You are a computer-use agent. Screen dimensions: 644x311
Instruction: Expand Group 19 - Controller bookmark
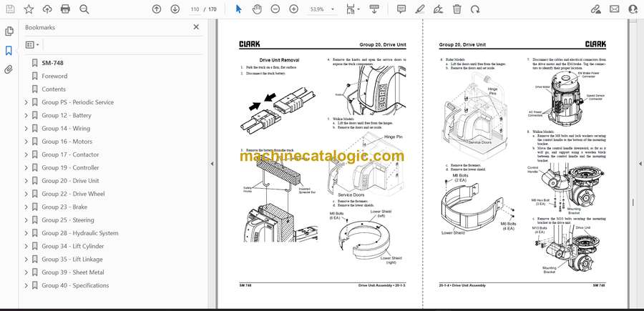pos(26,168)
